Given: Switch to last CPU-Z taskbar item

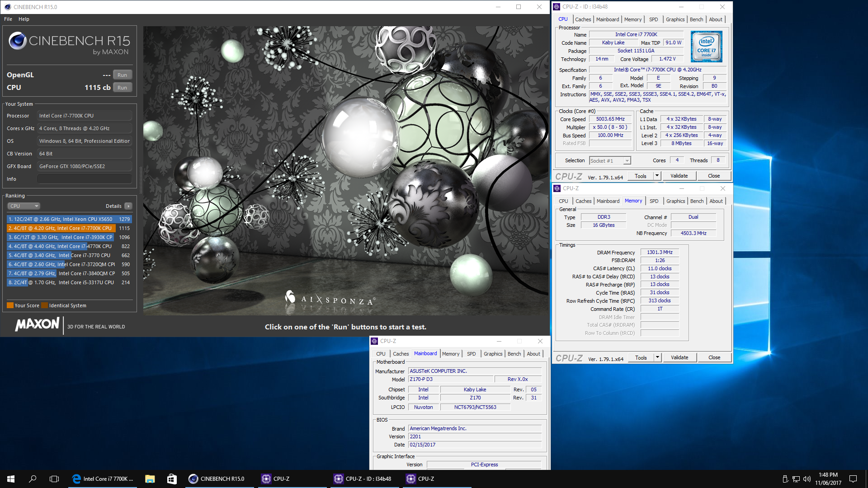Looking at the screenshot, I should coord(438,479).
